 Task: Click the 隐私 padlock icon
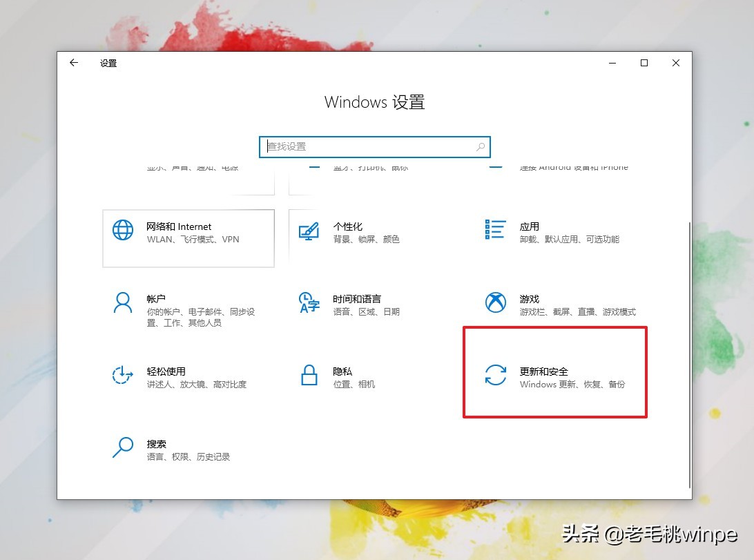click(309, 375)
